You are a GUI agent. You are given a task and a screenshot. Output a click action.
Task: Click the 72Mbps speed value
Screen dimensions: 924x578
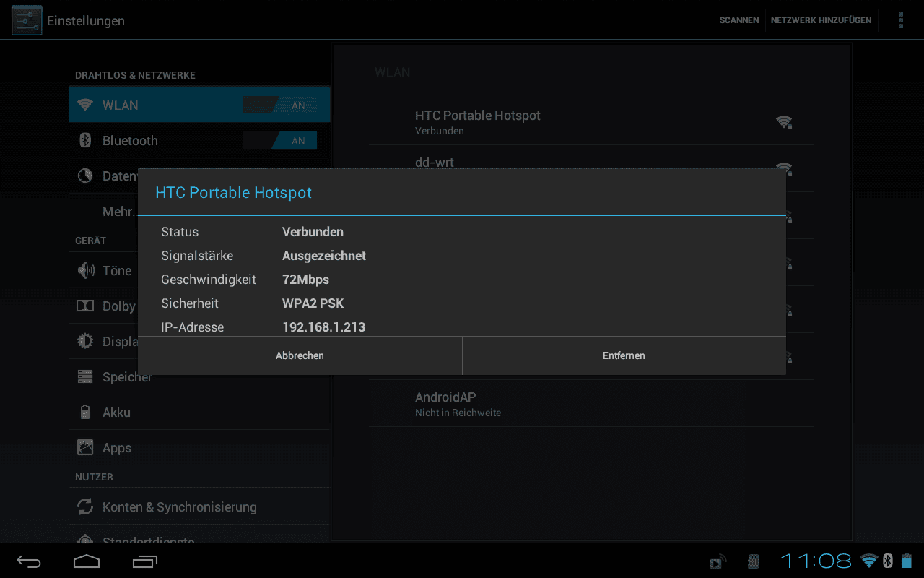coord(305,280)
